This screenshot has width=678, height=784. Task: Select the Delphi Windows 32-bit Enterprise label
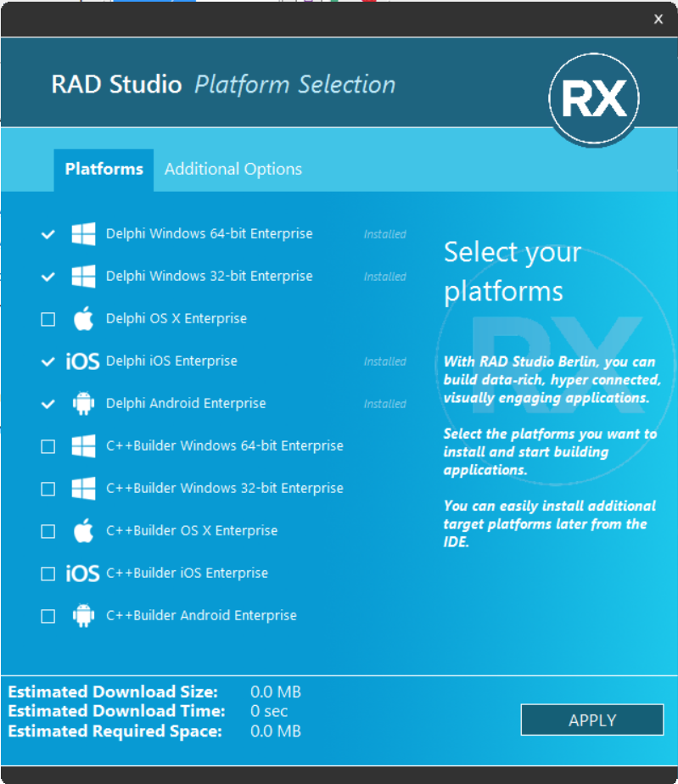pyautogui.click(x=209, y=276)
